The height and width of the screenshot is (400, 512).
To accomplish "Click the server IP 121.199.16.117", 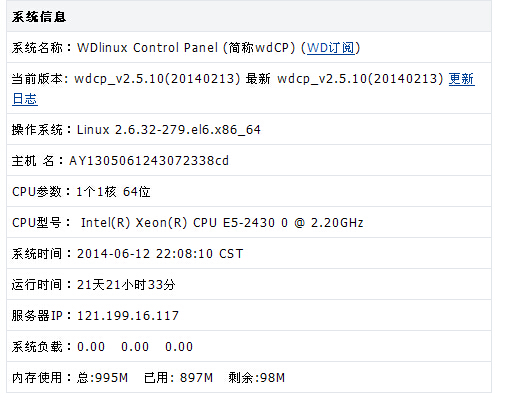I will (128, 316).
